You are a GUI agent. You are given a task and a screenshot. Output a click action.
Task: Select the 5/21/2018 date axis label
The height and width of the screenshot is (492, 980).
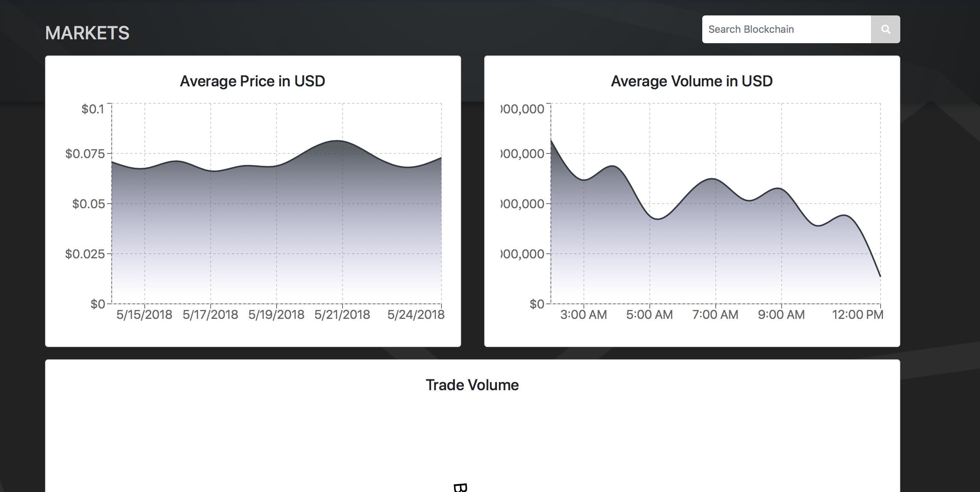click(x=342, y=315)
